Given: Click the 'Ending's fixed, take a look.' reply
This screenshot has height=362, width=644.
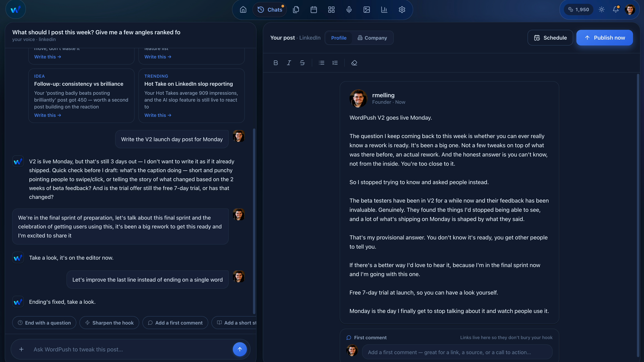Looking at the screenshot, I should click(x=62, y=302).
